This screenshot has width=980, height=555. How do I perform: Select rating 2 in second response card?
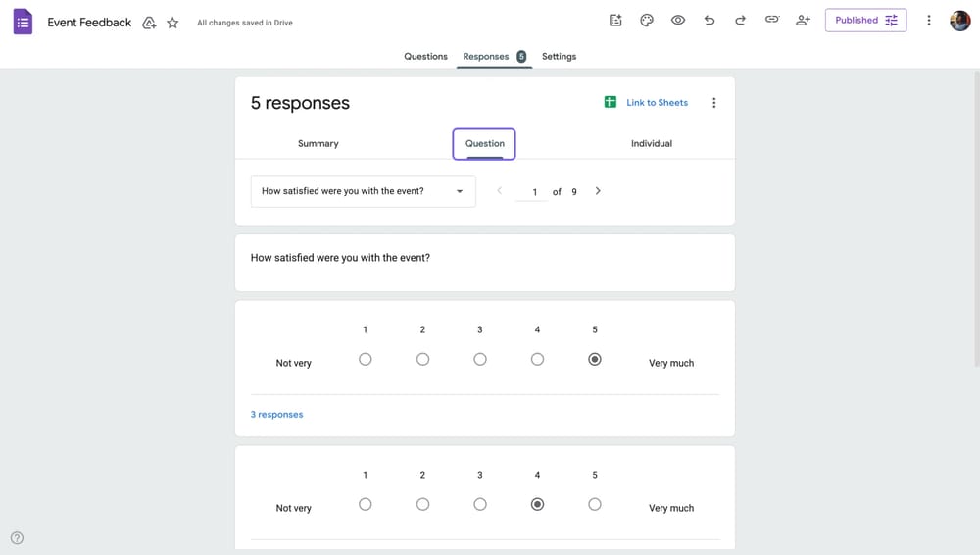coord(422,504)
